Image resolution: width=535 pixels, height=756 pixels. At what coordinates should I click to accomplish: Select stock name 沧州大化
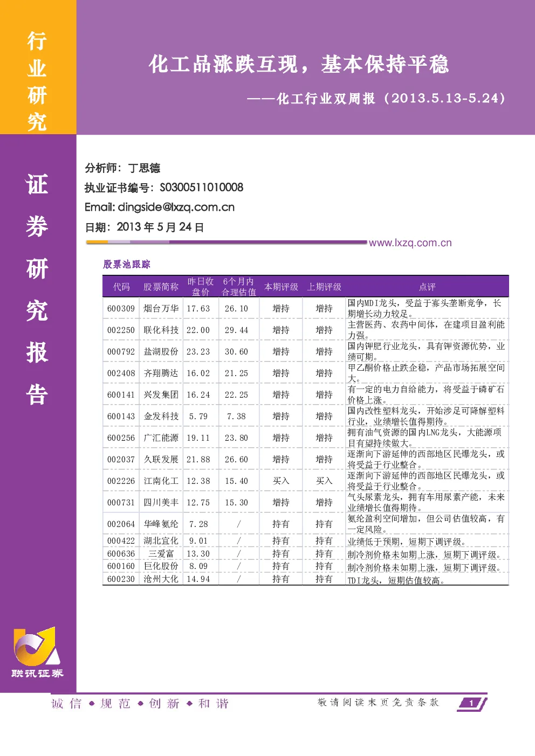(x=161, y=579)
